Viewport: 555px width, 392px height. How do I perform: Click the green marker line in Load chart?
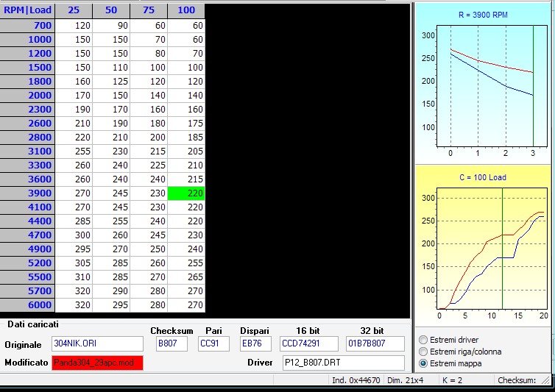[502, 249]
